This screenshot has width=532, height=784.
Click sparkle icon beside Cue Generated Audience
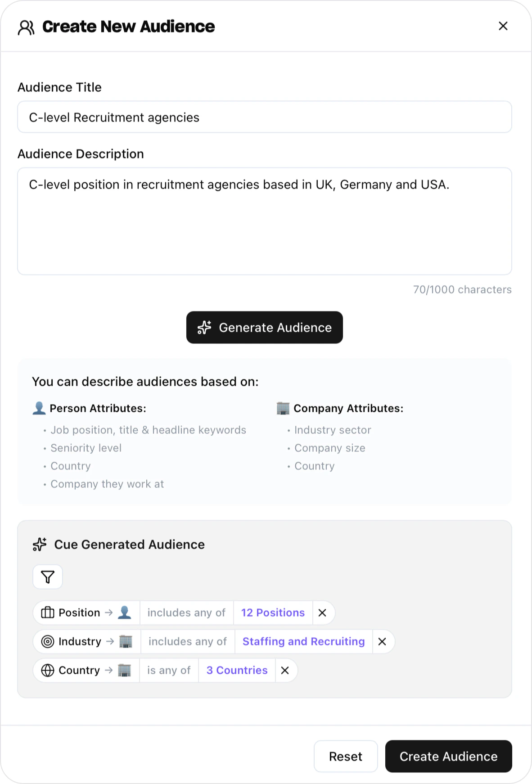coord(40,544)
